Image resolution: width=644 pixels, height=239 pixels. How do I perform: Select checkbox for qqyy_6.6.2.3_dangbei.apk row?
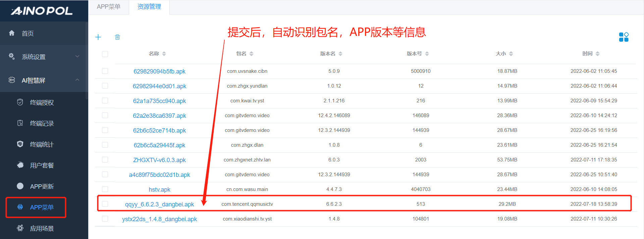pyautogui.click(x=105, y=204)
